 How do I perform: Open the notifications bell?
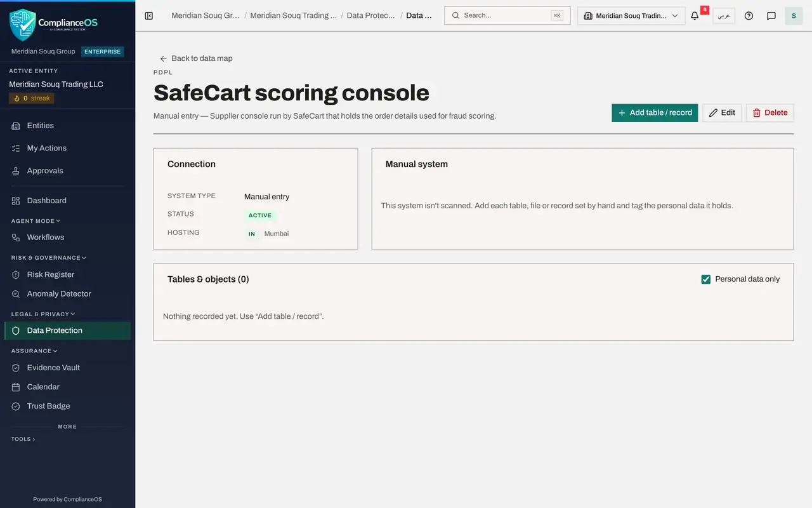click(695, 16)
